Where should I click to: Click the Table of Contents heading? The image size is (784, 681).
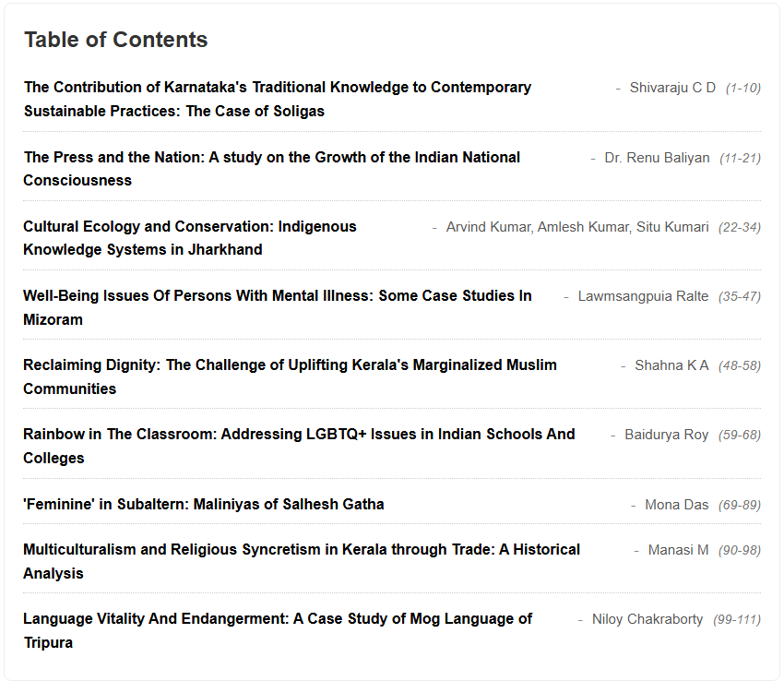(116, 40)
